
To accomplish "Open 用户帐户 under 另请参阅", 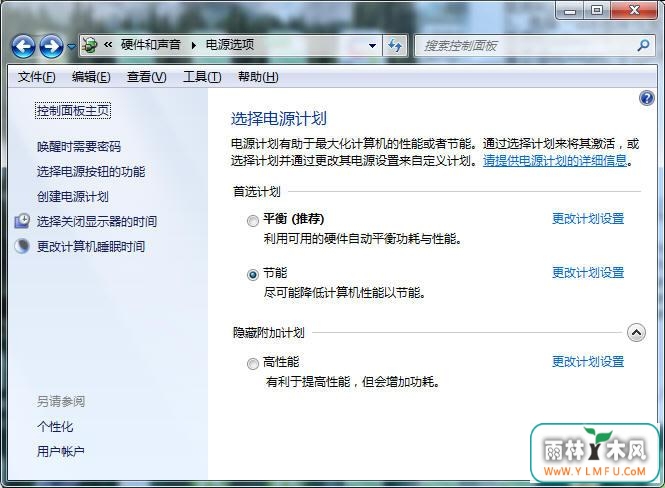I will [61, 452].
